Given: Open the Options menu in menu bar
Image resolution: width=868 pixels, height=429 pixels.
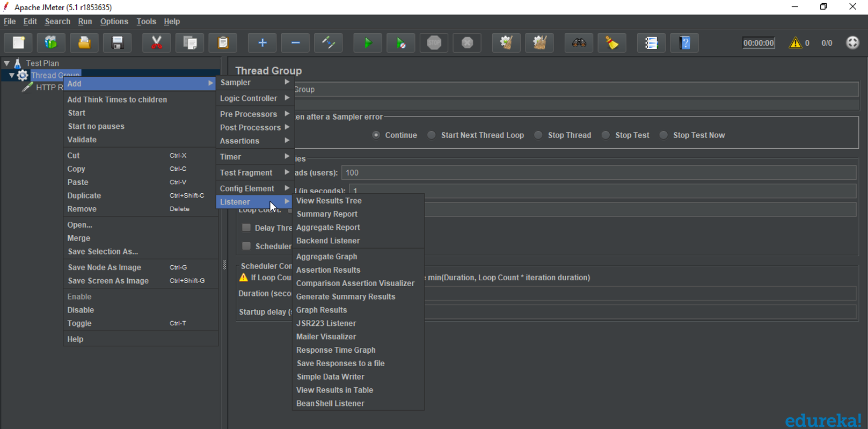Looking at the screenshot, I should (114, 21).
